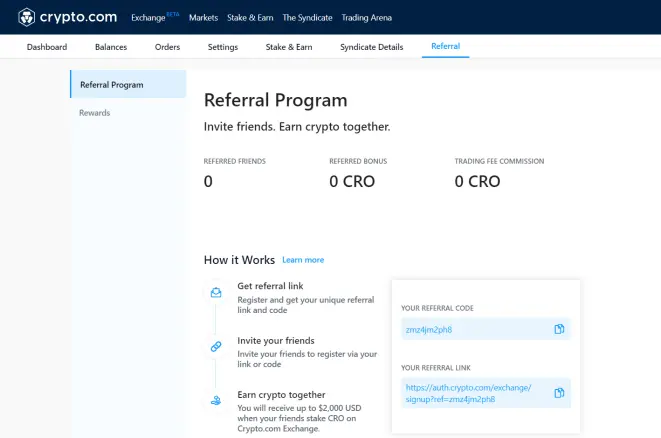Click the crypto.com lion logo icon

point(27,17)
